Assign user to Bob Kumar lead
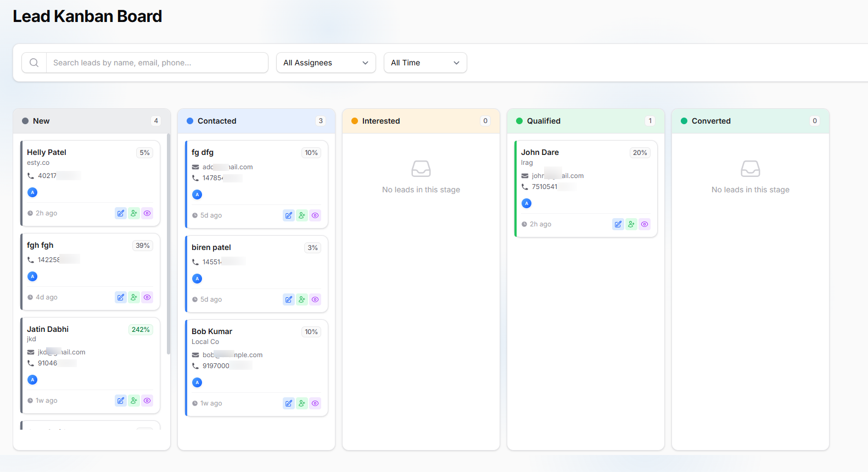Viewport: 868px width, 472px height. pyautogui.click(x=302, y=403)
